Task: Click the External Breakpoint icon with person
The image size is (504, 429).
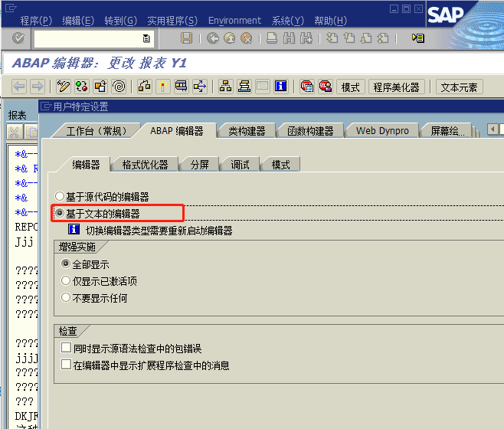Action: 326,87
